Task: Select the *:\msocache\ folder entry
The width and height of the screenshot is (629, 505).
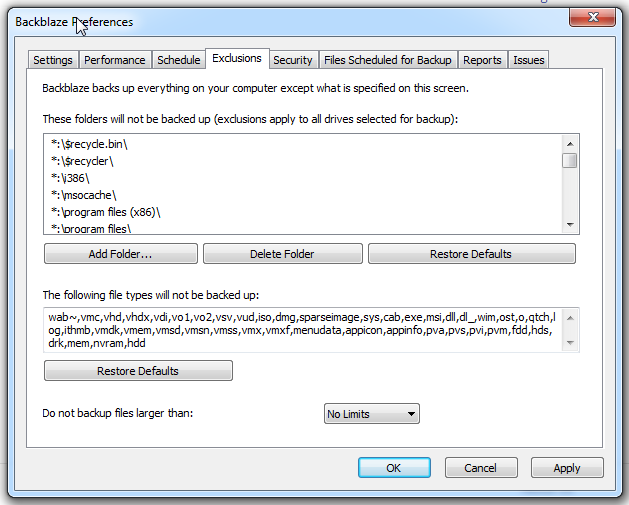Action: (303, 195)
